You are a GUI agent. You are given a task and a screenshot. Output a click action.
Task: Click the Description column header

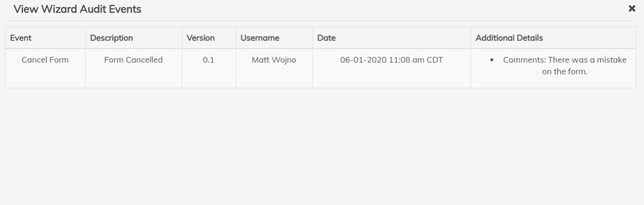click(112, 38)
